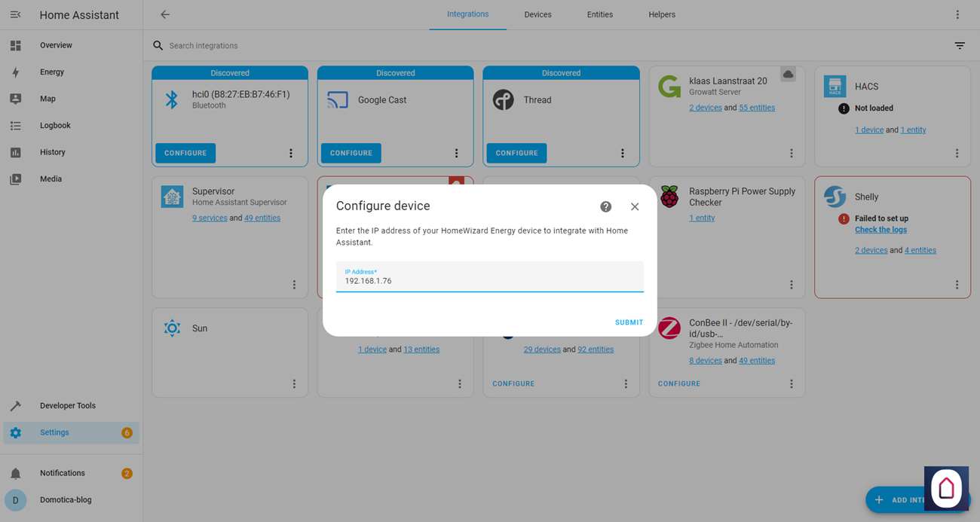
Task: Open Settings in the sidebar
Action: click(x=71, y=432)
